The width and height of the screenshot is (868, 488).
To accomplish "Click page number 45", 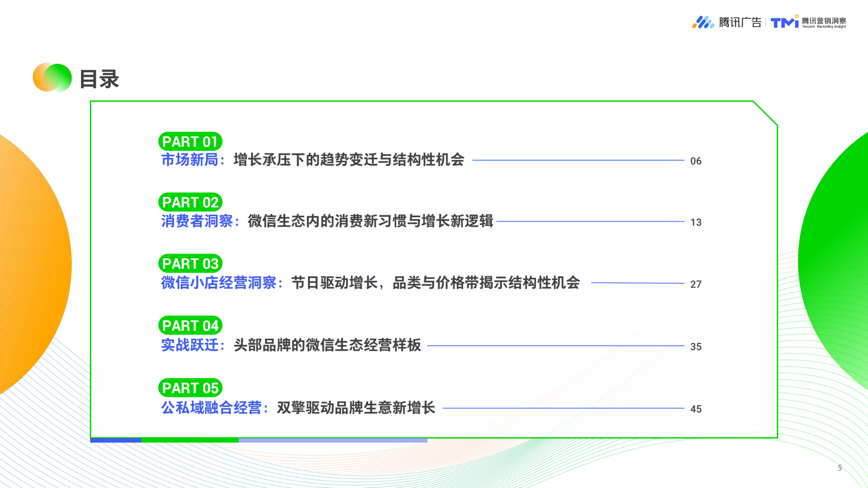I will pos(696,409).
